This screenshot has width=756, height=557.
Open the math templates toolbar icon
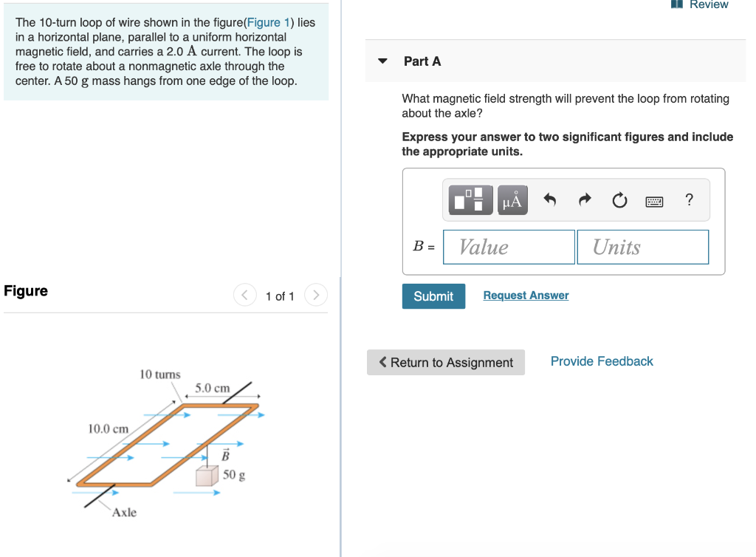470,199
